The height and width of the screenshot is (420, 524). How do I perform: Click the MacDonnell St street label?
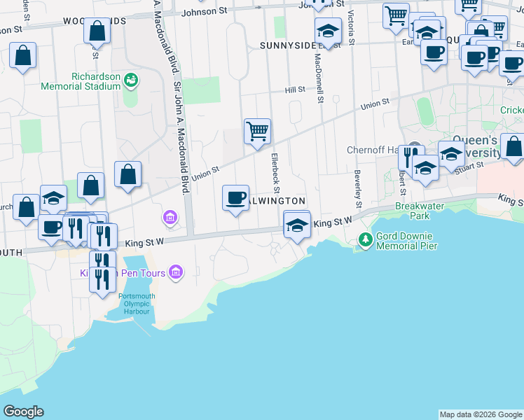319,78
